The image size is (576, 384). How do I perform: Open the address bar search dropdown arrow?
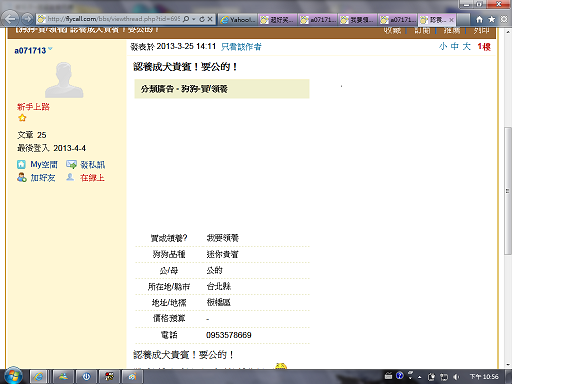[x=194, y=19]
